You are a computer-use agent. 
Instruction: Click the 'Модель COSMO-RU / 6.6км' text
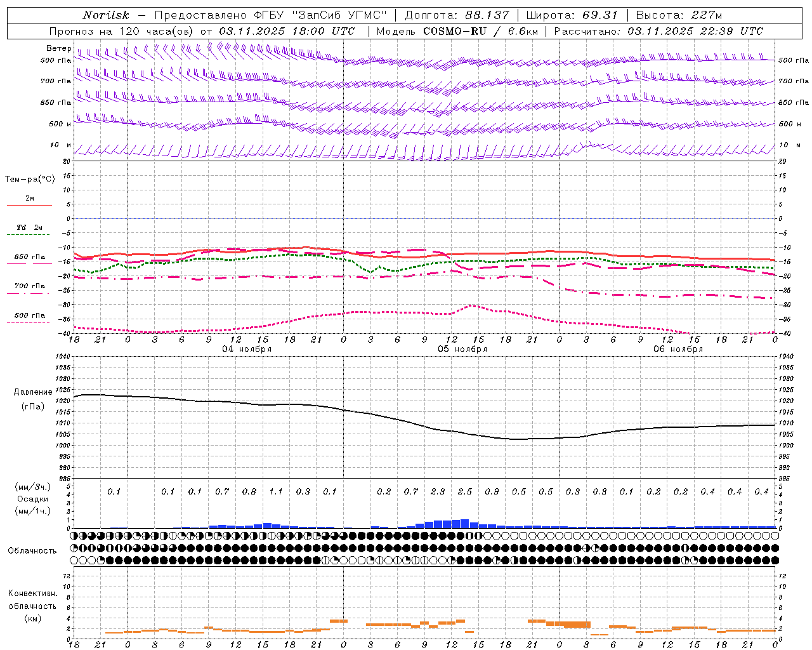point(457,31)
